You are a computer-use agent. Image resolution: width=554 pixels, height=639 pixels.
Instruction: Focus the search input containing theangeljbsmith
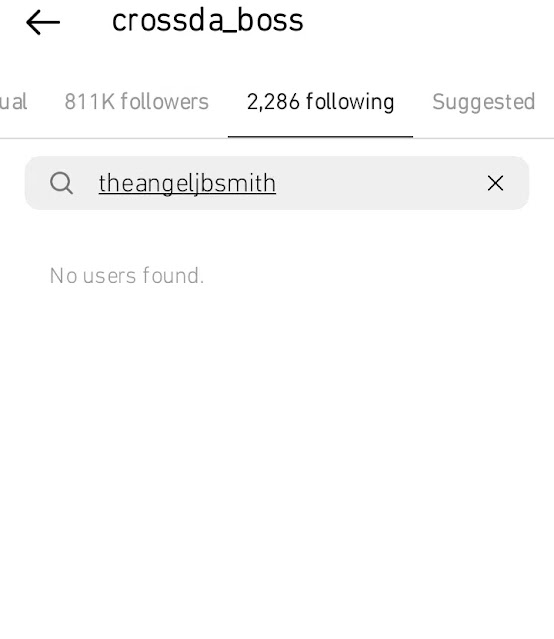click(277, 183)
